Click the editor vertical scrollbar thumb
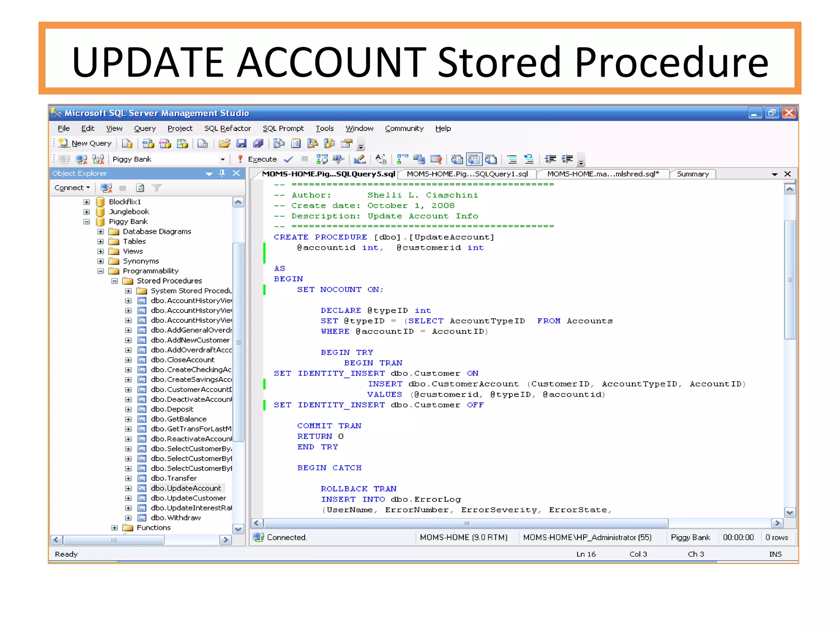This screenshot has height=630, width=840. (x=790, y=280)
